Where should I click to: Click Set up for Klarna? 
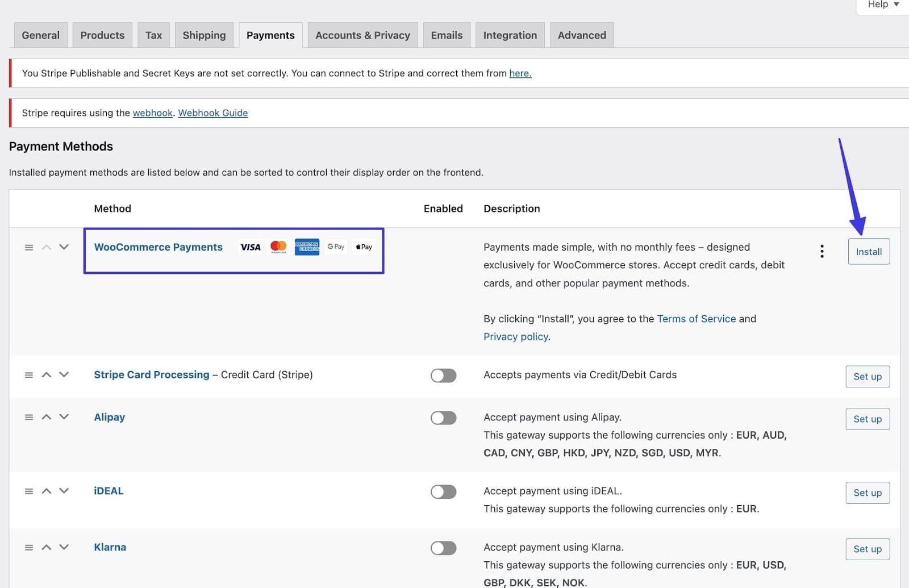(x=867, y=549)
